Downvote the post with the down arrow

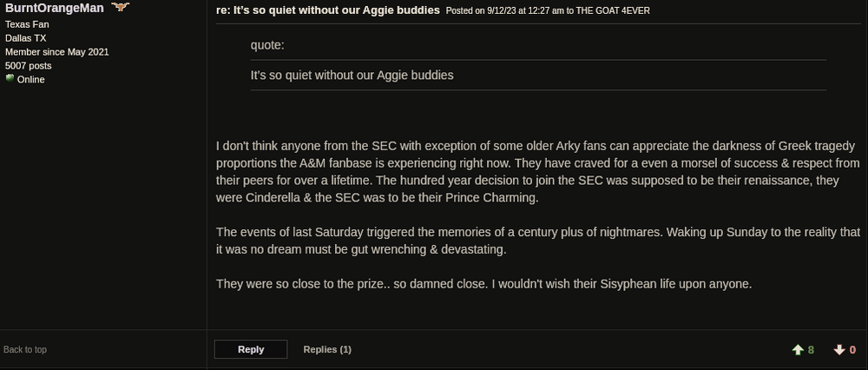pos(838,350)
